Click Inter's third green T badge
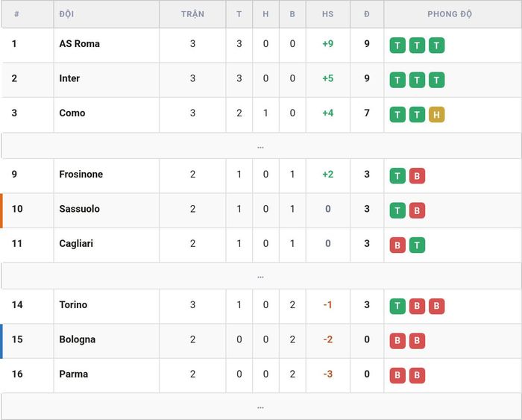 pos(436,80)
